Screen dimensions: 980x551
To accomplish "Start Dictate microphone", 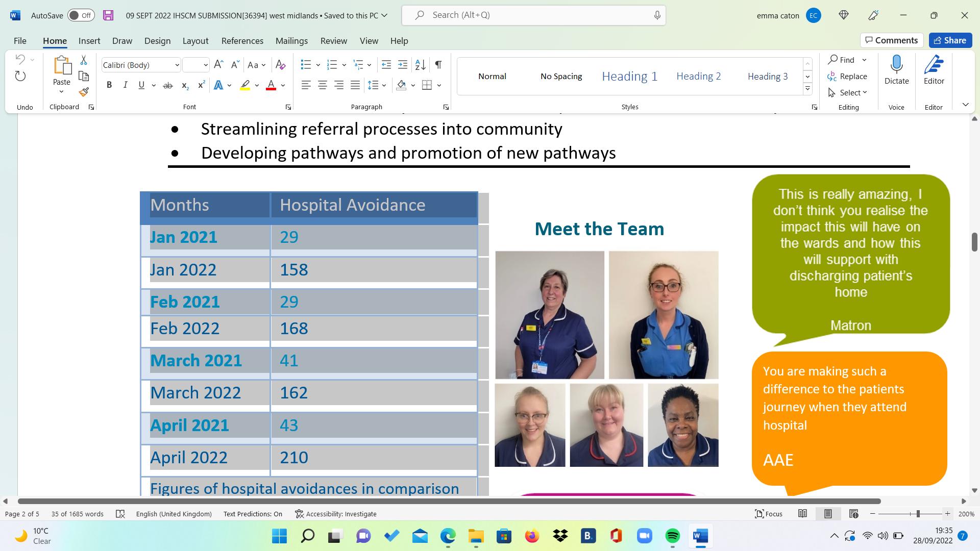I will coord(896,65).
